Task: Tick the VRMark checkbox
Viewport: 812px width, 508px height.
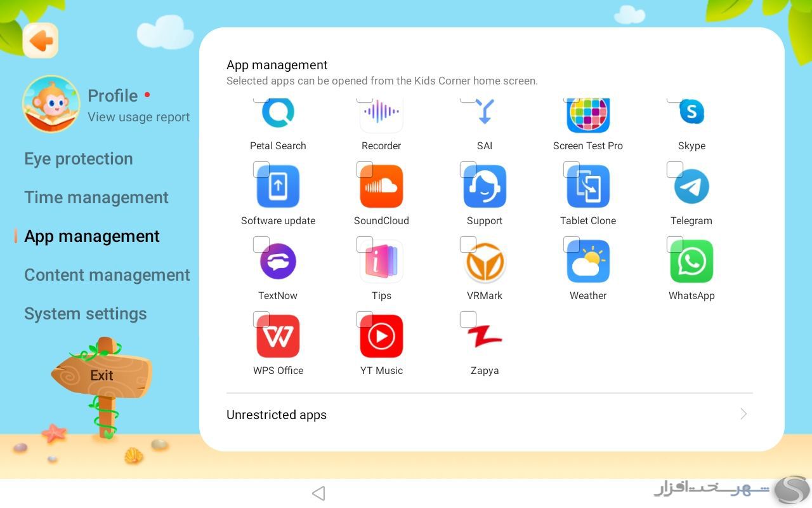Action: tap(468, 244)
